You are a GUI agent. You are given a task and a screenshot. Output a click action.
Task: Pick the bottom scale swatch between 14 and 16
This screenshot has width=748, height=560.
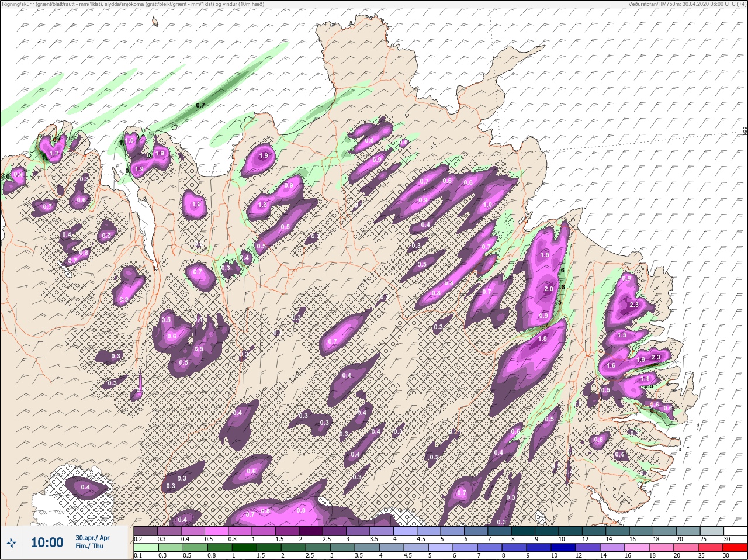coord(612,548)
